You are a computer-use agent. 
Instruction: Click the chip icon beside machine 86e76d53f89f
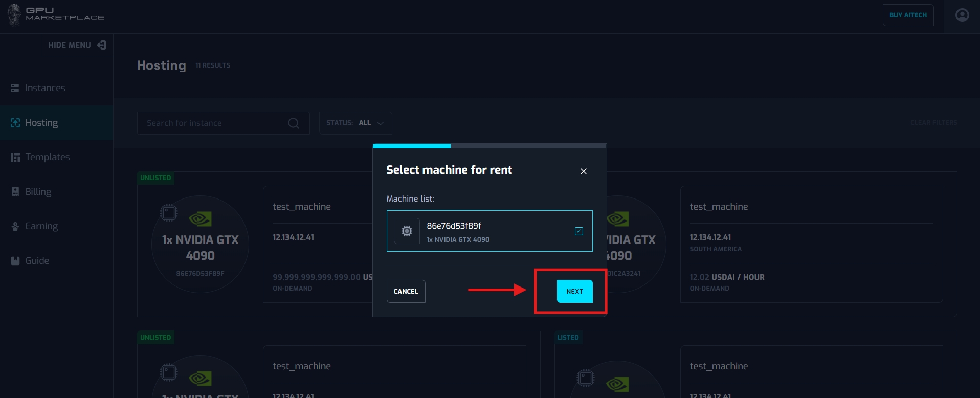tap(407, 231)
